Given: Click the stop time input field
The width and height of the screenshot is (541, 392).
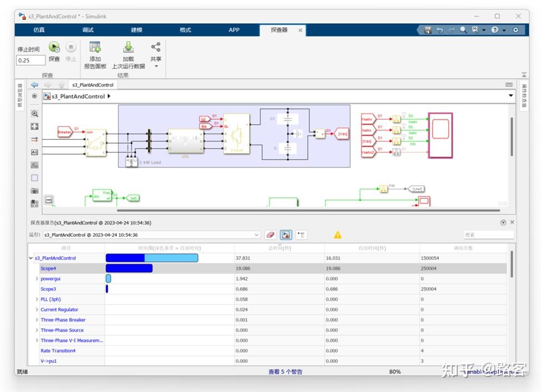Looking at the screenshot, I should (x=31, y=60).
